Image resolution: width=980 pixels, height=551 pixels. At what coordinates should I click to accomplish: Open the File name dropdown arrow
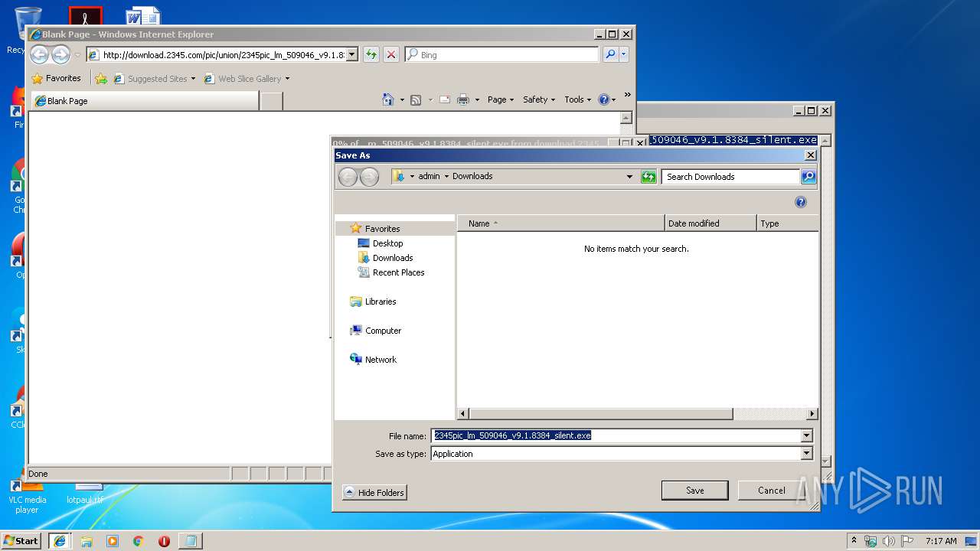coord(806,435)
